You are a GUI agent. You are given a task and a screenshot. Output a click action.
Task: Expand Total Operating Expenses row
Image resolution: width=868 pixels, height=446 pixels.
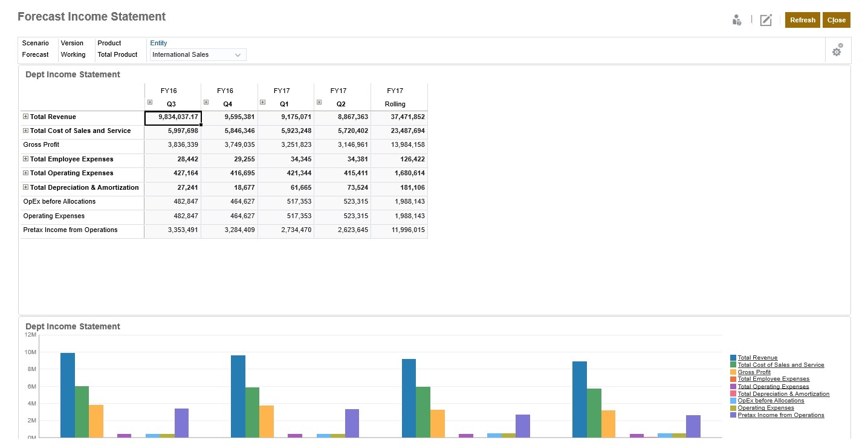(25, 173)
